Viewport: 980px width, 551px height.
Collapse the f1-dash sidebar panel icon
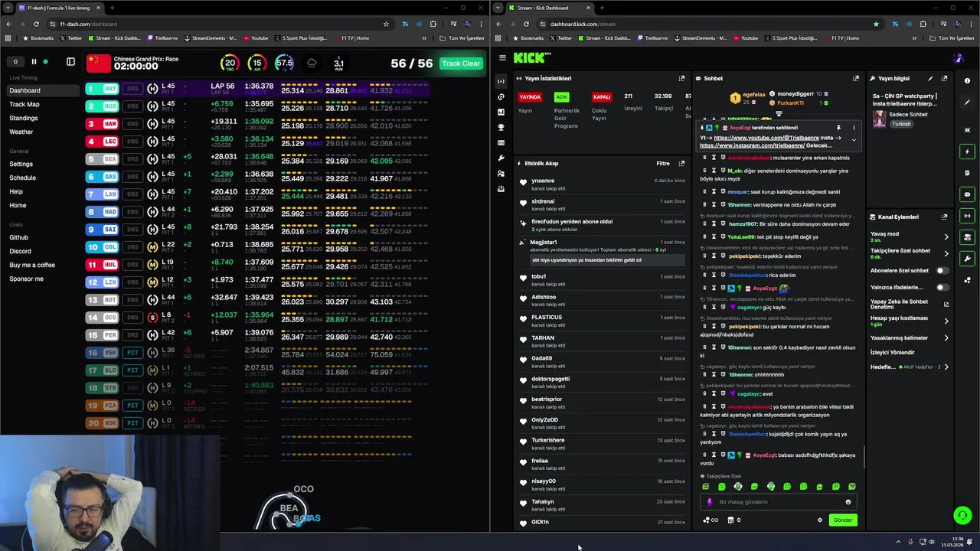pos(70,62)
